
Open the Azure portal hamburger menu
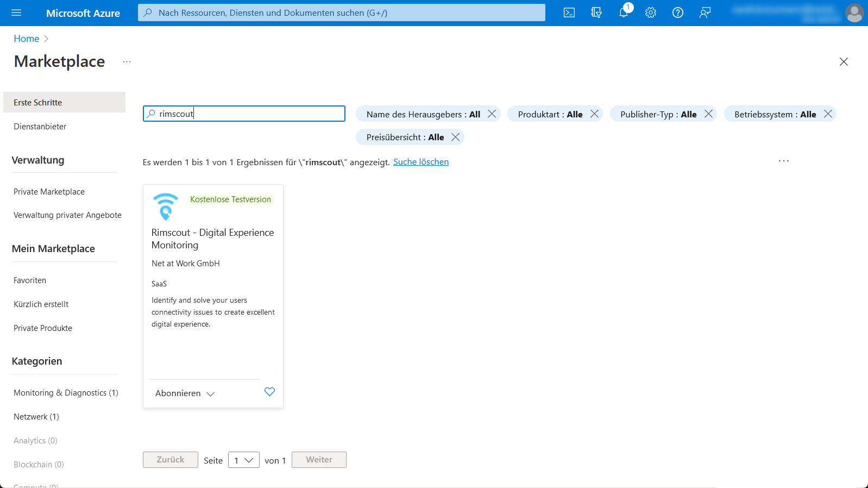coord(16,12)
